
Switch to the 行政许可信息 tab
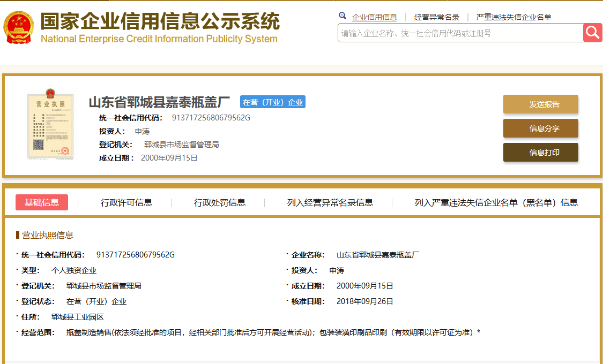point(126,202)
